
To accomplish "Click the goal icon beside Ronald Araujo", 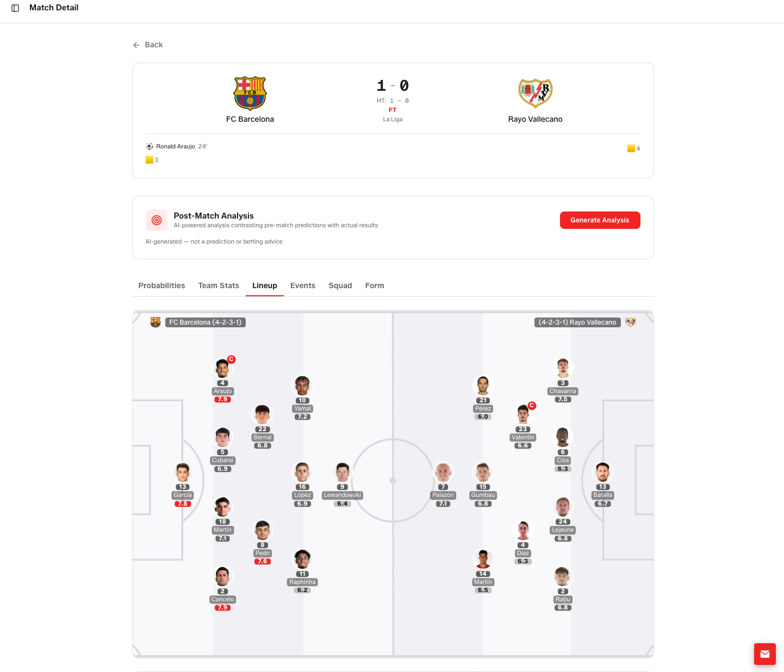I will tap(149, 146).
